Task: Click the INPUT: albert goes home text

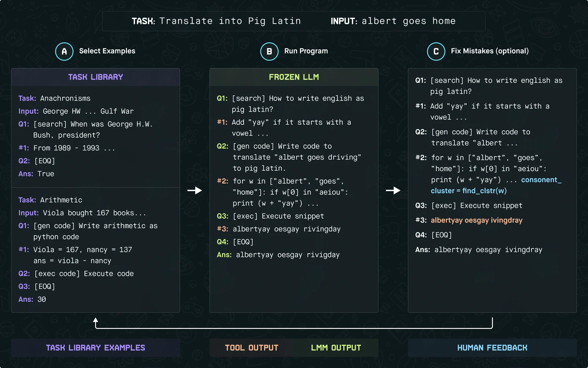Action: coord(393,21)
